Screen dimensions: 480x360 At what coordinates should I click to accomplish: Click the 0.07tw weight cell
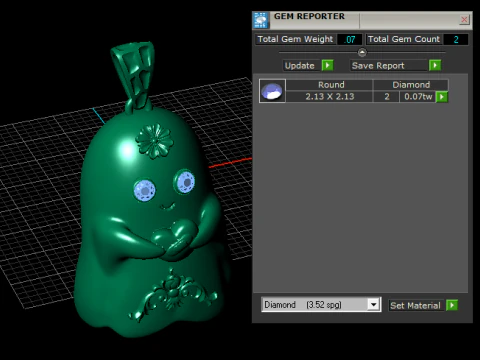pos(418,97)
